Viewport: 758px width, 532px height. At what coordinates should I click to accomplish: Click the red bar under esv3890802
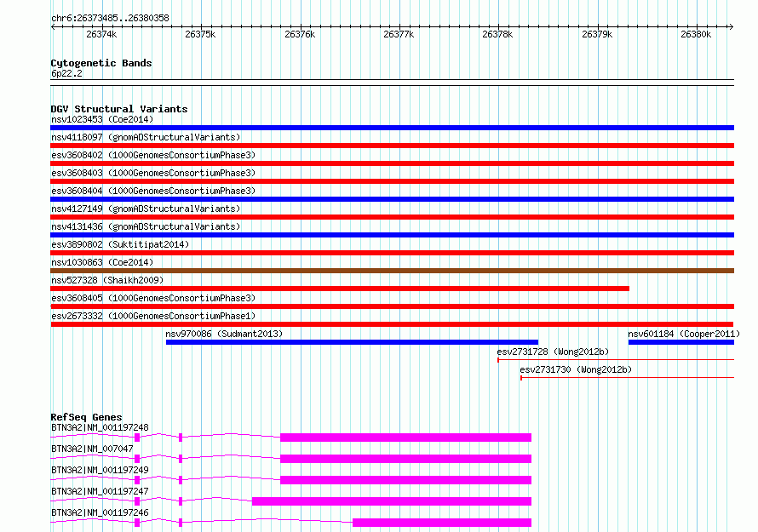tap(392, 253)
